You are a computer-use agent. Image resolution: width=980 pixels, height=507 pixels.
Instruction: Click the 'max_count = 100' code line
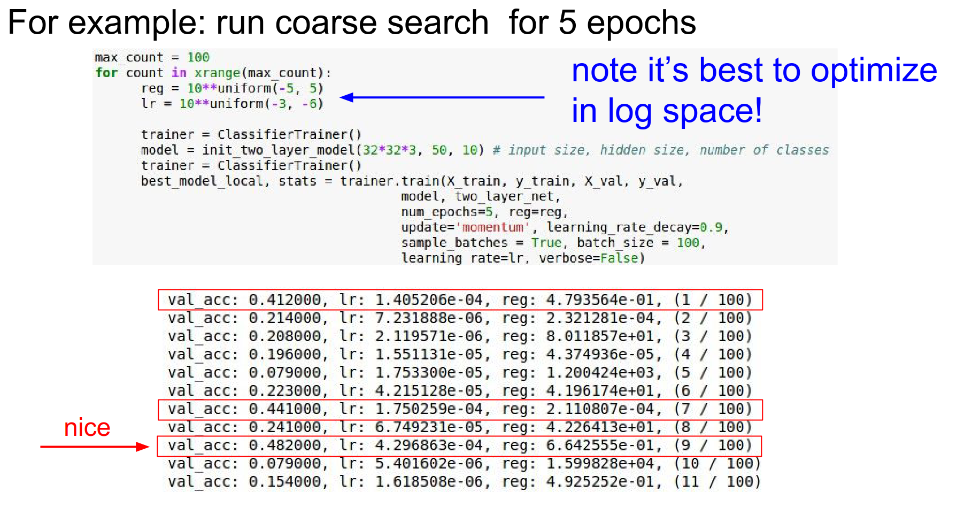pyautogui.click(x=152, y=57)
